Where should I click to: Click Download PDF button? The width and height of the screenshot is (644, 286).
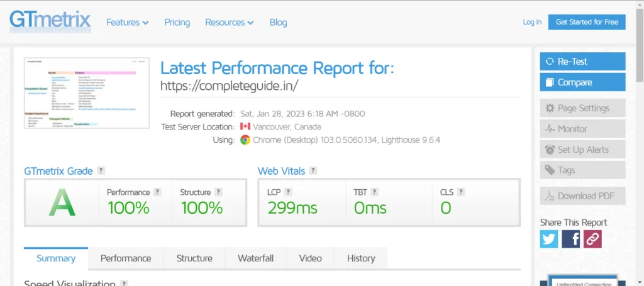point(582,196)
